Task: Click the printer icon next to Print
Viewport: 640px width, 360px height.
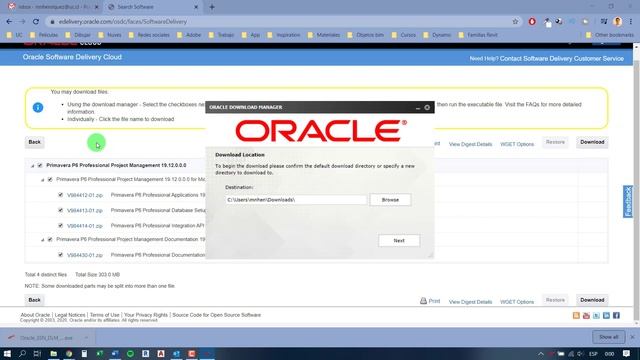Action: pyautogui.click(x=423, y=301)
